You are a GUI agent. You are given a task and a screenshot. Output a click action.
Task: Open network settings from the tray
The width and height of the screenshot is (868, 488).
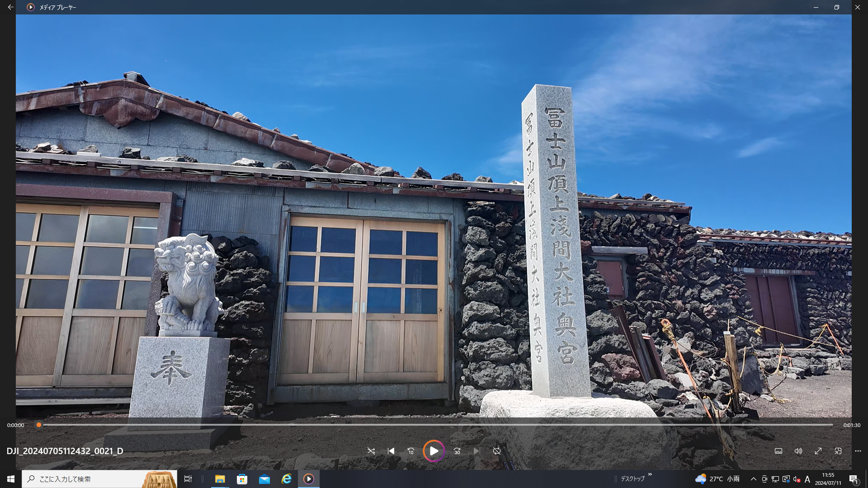point(775,479)
